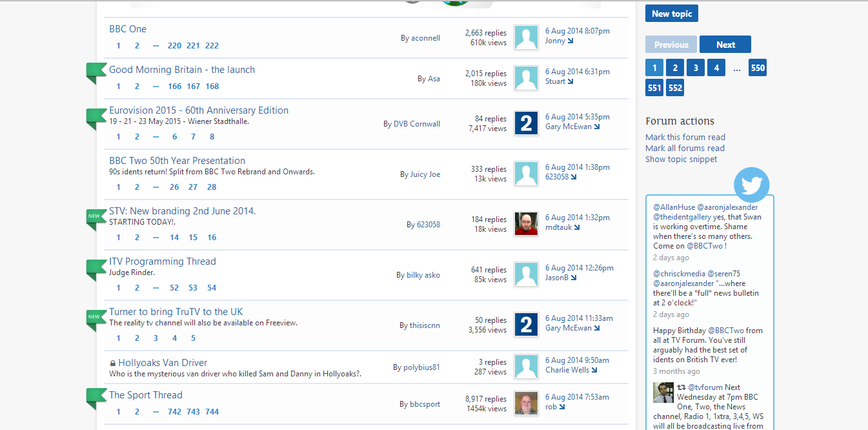This screenshot has width=868, height=430.
Task: Click BBC Two logo avatar in Eurovision row
Action: (526, 123)
